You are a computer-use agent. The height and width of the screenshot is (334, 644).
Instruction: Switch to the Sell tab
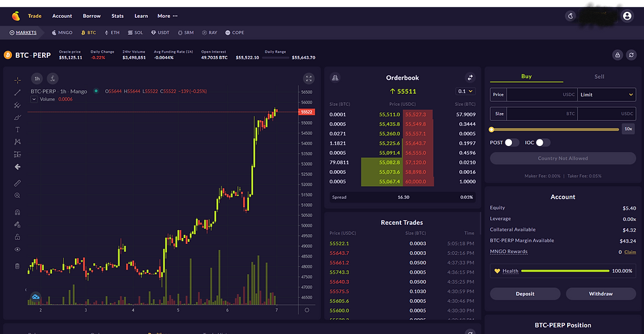(x=599, y=76)
